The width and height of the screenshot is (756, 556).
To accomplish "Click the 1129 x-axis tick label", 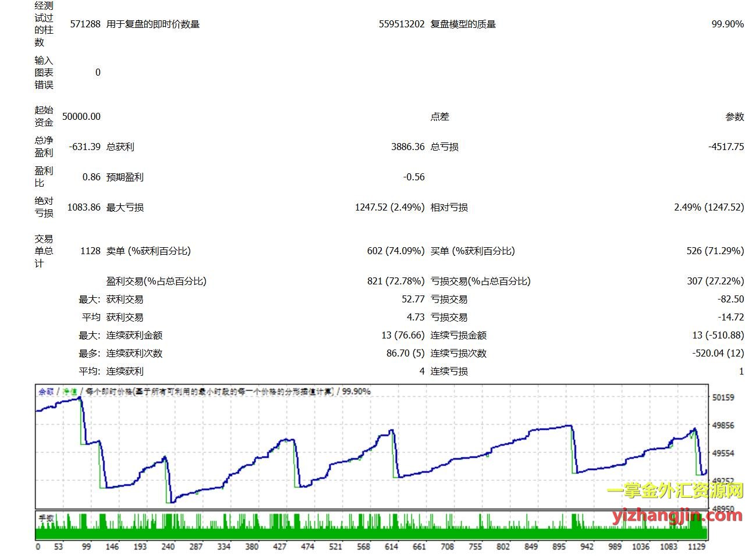I will [696, 547].
